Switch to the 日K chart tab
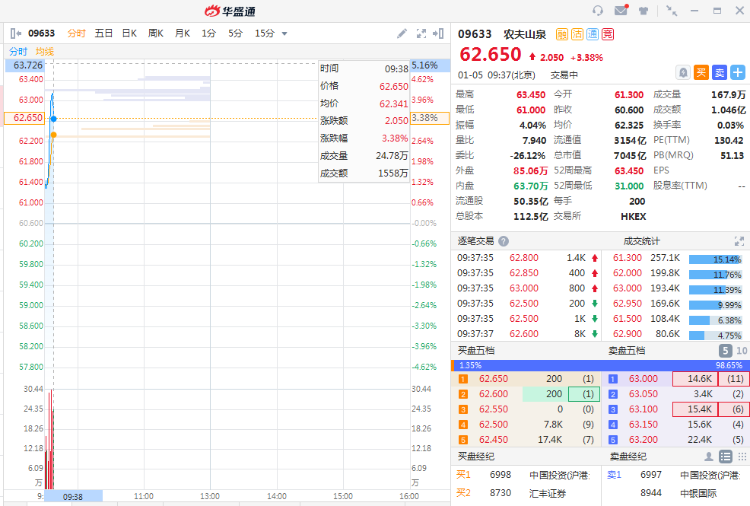Screen dimensions: 750x506 tap(129, 33)
